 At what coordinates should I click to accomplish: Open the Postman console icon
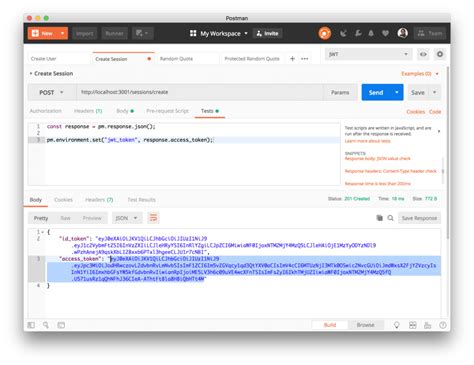pos(61,325)
